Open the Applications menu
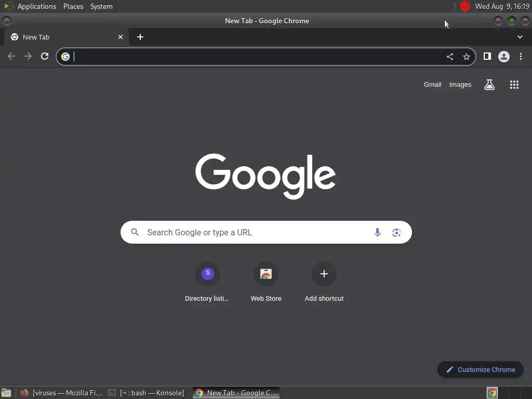The height and width of the screenshot is (399, 532). (37, 6)
